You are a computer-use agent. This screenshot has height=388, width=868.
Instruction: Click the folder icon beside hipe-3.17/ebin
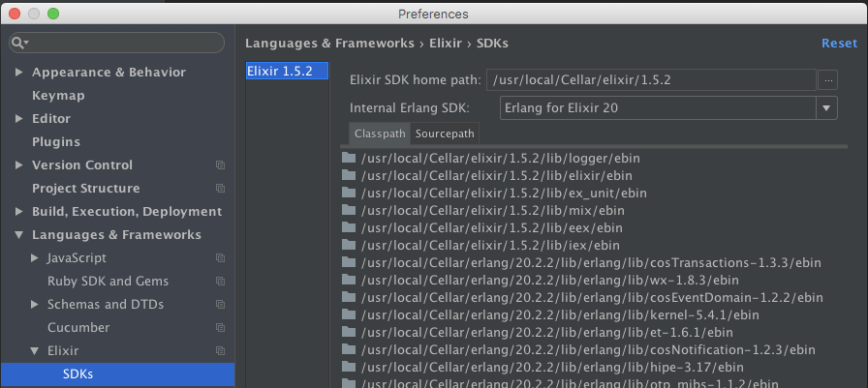tap(348, 367)
